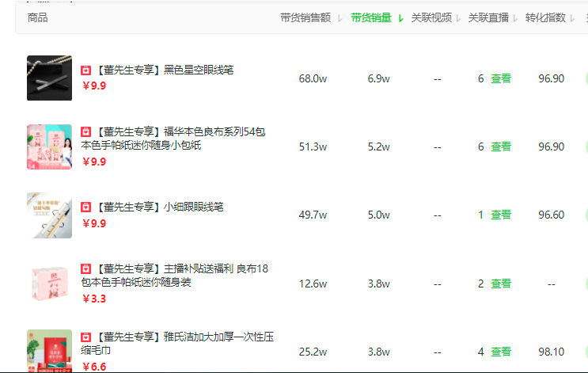Sort by 带货销售额 column header
Viewport: 588px width, 373px height.
point(311,17)
